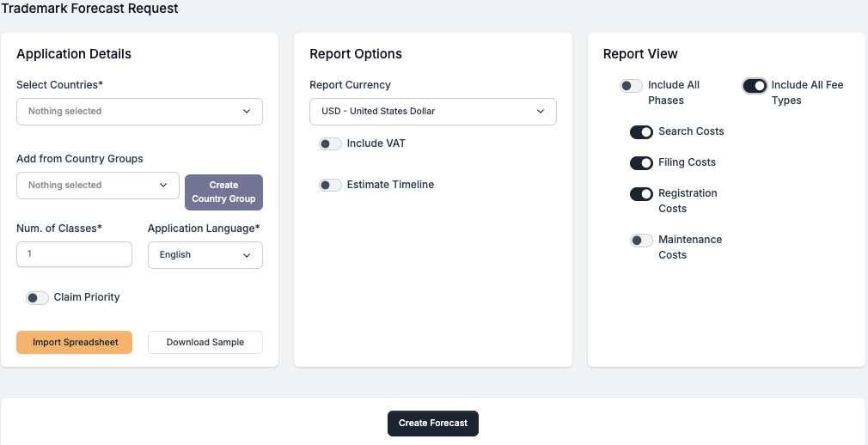Open the Select Countries dropdown
The image size is (868, 445).
pos(139,112)
